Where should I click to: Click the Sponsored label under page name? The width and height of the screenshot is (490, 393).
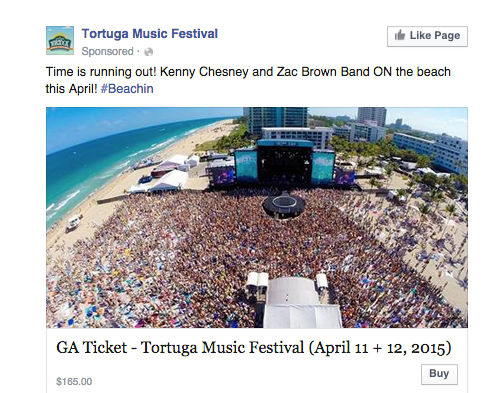pos(107,51)
